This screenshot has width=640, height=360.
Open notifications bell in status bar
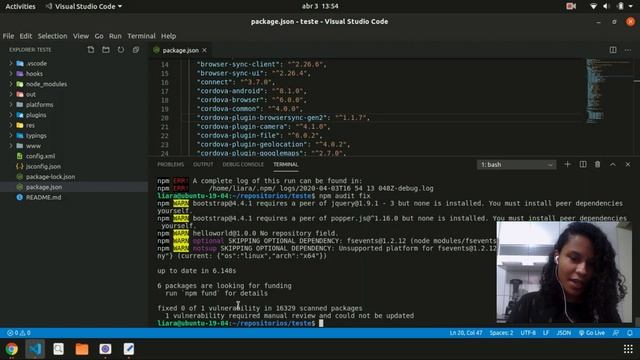tap(630, 333)
